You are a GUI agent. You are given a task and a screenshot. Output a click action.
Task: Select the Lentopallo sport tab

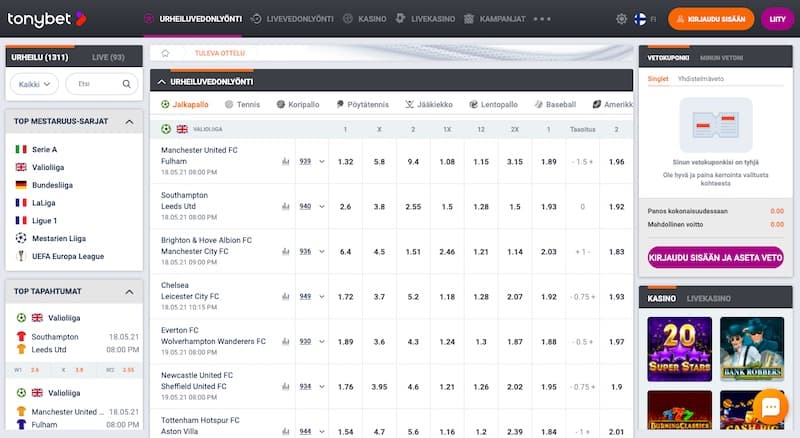[x=493, y=104]
